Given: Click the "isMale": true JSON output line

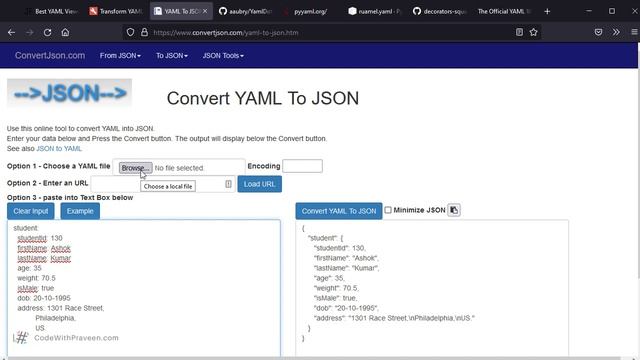Looking at the screenshot, I should 335,298.
